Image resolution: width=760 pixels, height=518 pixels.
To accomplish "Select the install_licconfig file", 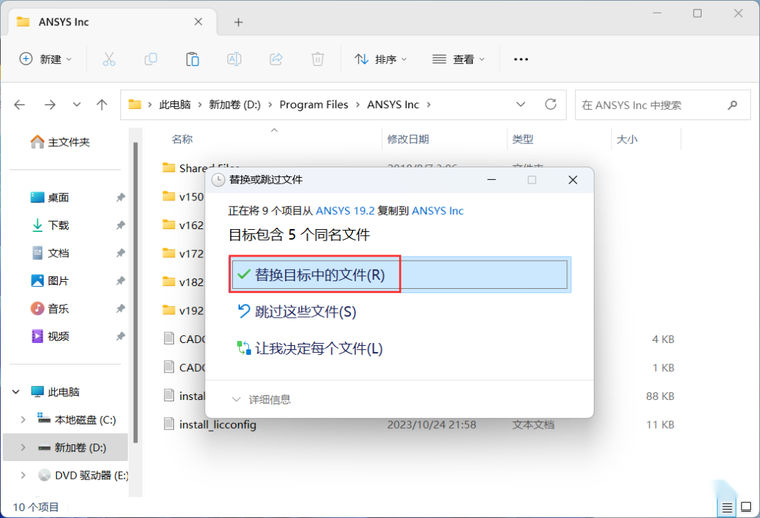I will [209, 424].
